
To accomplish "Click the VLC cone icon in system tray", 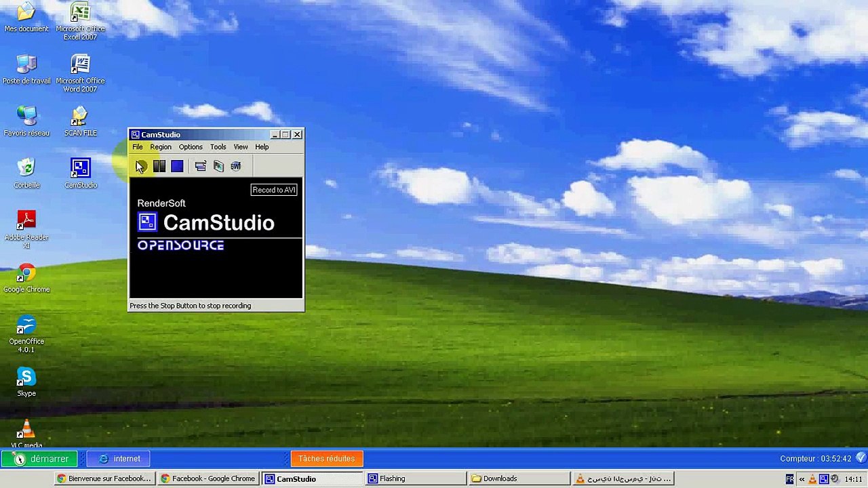I will coord(812,479).
